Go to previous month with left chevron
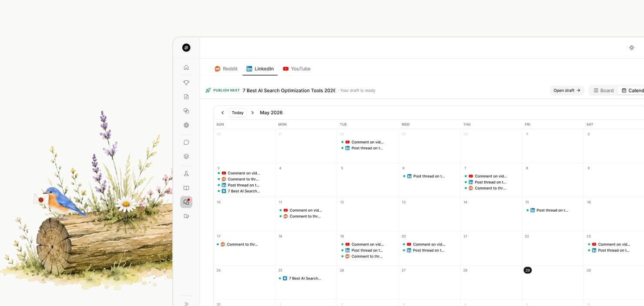This screenshot has width=644, height=306. (x=222, y=113)
